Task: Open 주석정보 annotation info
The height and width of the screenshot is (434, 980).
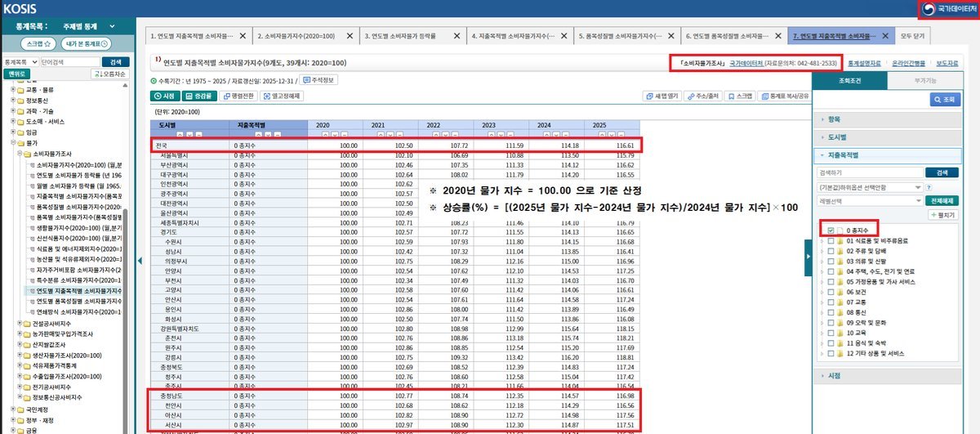Action: point(318,79)
